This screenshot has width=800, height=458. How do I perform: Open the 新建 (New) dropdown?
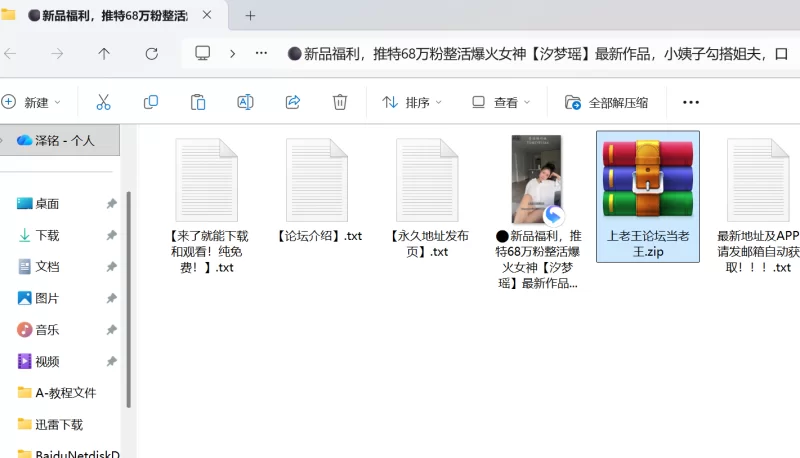(x=32, y=102)
